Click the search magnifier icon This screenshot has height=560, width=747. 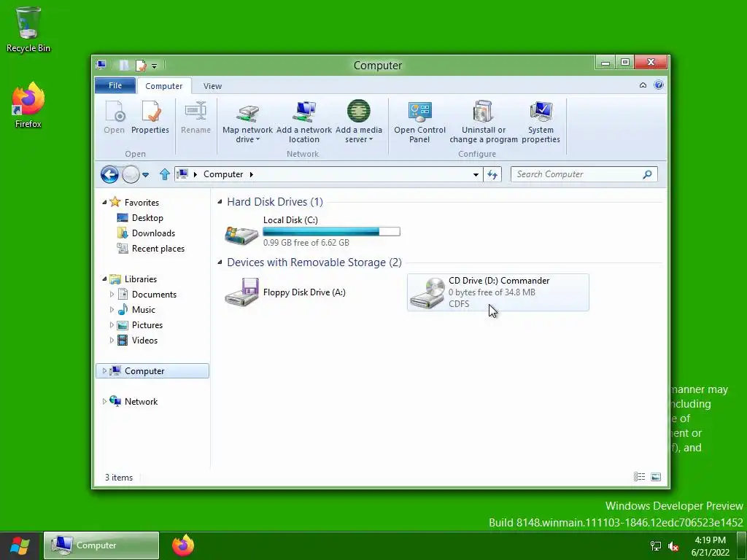647,174
